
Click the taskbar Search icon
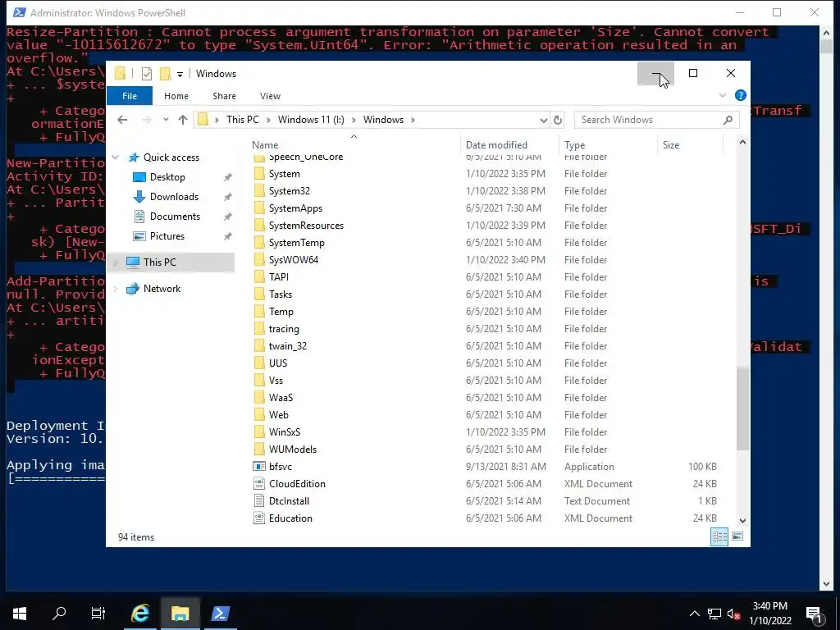[59, 614]
